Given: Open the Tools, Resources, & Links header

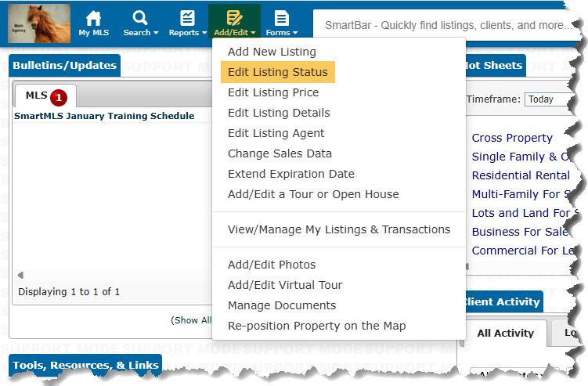Looking at the screenshot, I should [x=85, y=365].
